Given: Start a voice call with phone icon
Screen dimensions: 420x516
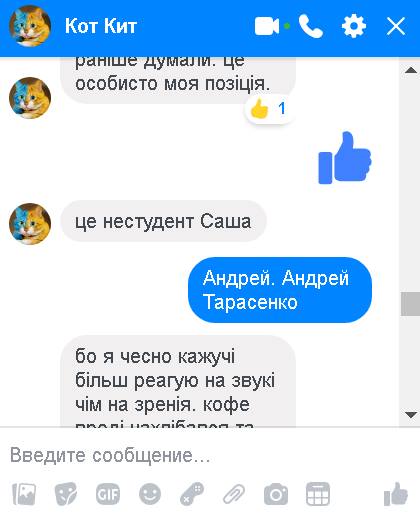Looking at the screenshot, I should coord(311,26).
